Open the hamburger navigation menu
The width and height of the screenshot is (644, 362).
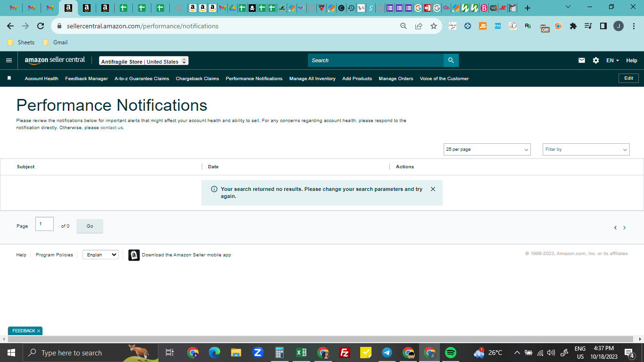pyautogui.click(x=9, y=60)
